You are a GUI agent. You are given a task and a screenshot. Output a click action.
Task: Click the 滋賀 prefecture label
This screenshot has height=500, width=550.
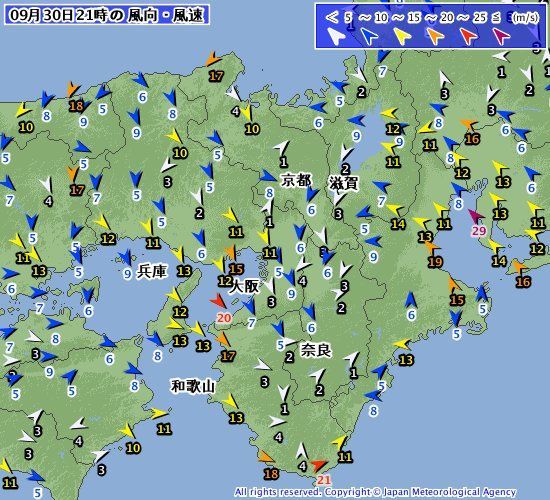click(344, 183)
